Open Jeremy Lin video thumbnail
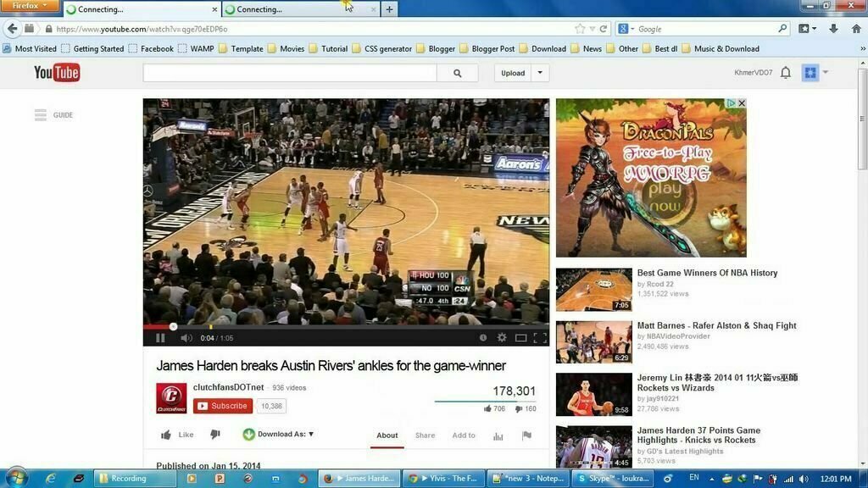This screenshot has width=868, height=488. pyautogui.click(x=594, y=394)
